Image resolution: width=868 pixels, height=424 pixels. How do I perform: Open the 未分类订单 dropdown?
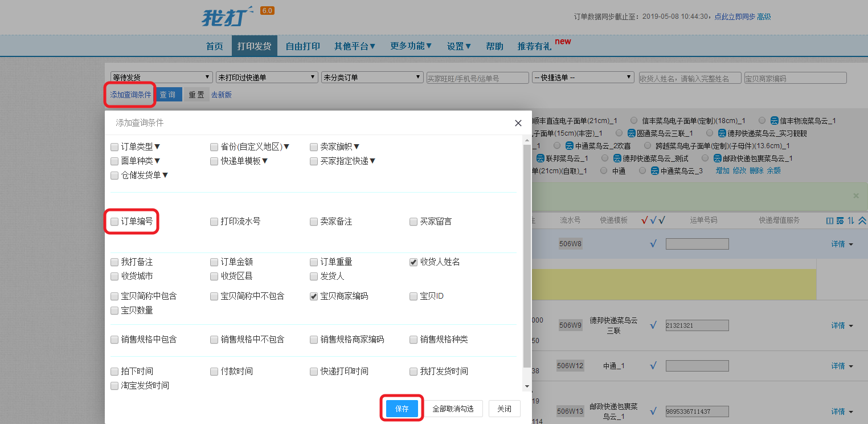372,77
